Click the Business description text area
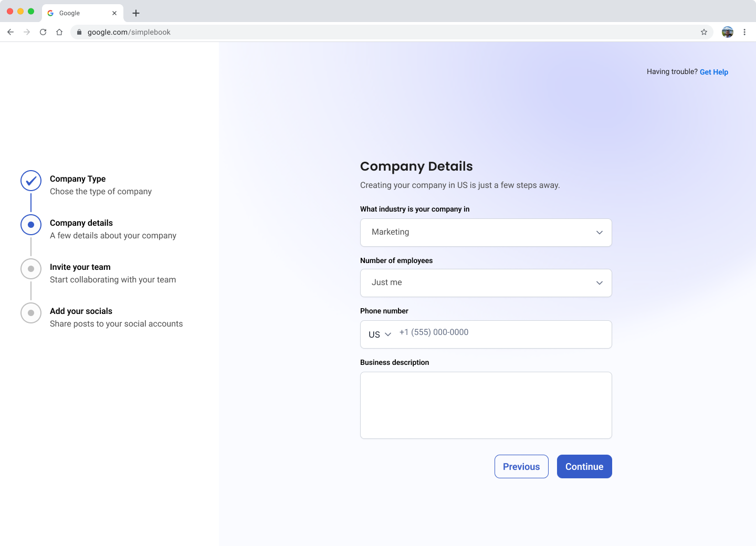Image resolution: width=756 pixels, height=546 pixels. pos(486,405)
